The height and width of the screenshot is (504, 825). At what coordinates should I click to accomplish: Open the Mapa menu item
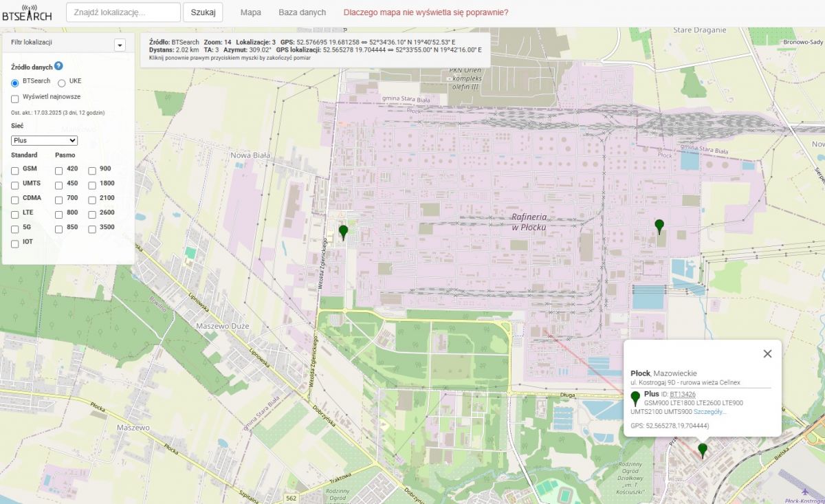[x=251, y=12]
